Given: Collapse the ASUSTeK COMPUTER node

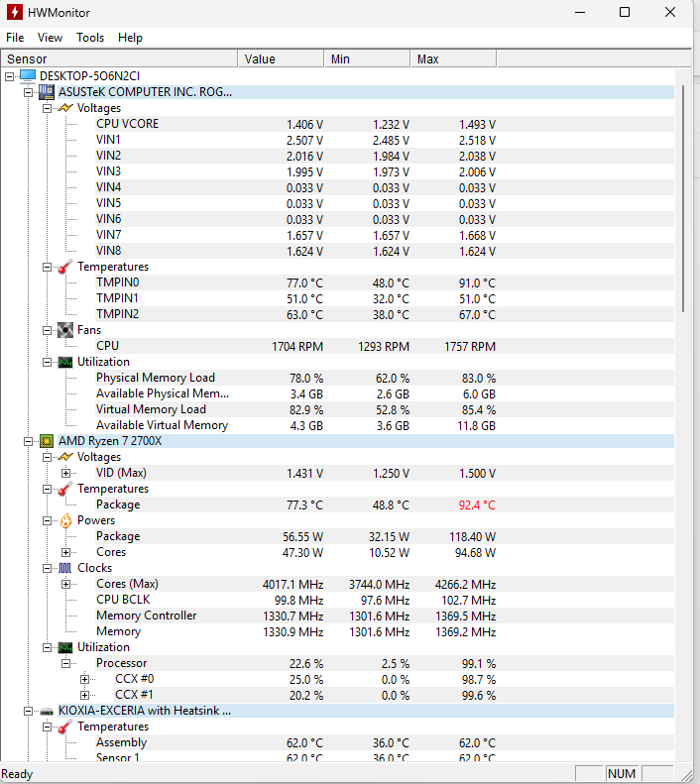Looking at the screenshot, I should 29,92.
